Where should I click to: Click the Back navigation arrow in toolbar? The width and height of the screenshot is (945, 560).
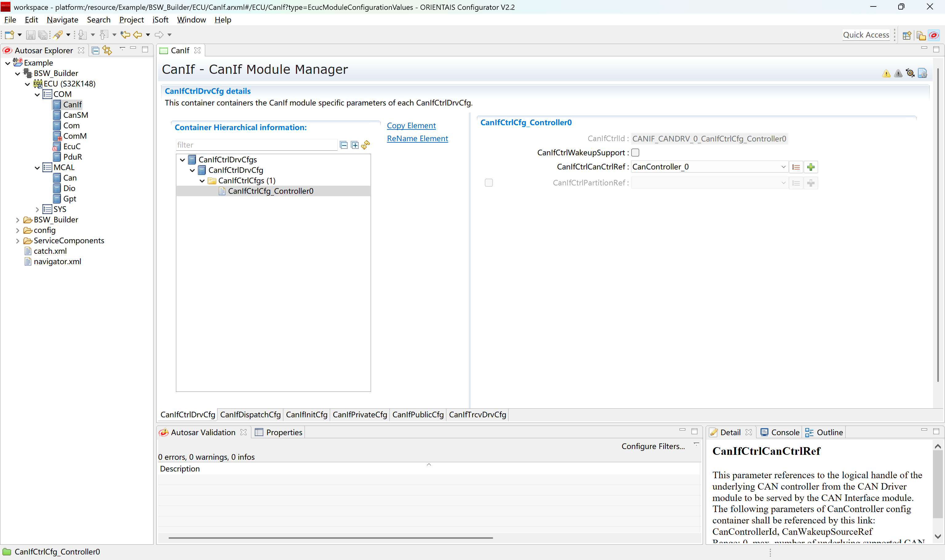pyautogui.click(x=138, y=35)
